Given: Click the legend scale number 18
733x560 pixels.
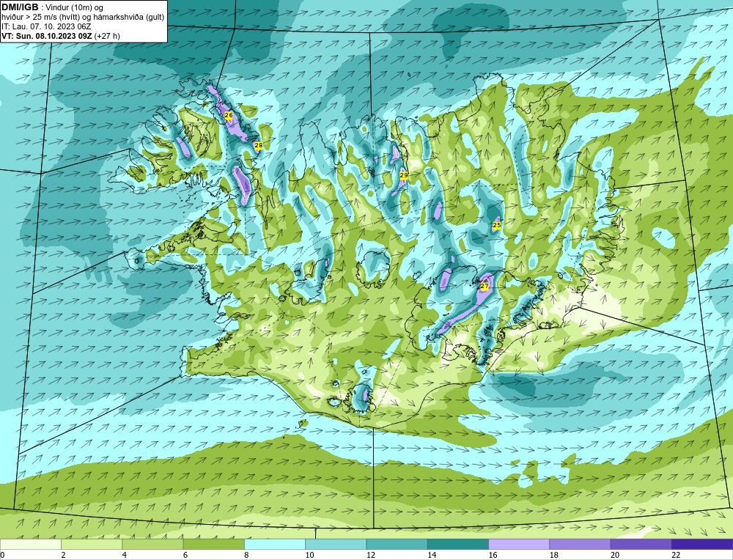Looking at the screenshot, I should point(554,555).
